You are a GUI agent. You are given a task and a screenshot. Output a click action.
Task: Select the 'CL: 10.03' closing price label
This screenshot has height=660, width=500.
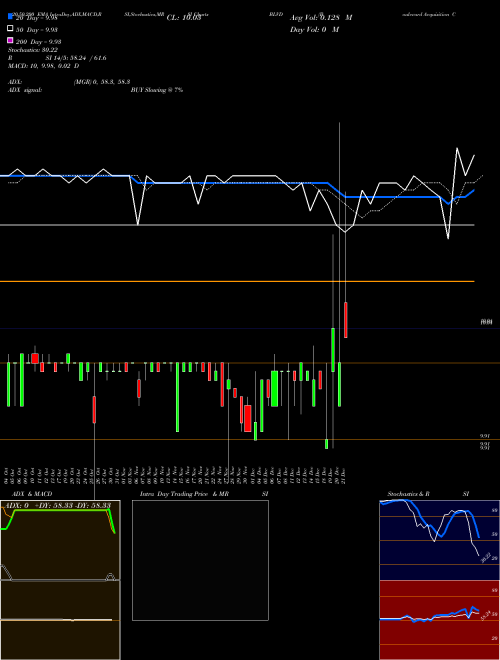tap(184, 18)
